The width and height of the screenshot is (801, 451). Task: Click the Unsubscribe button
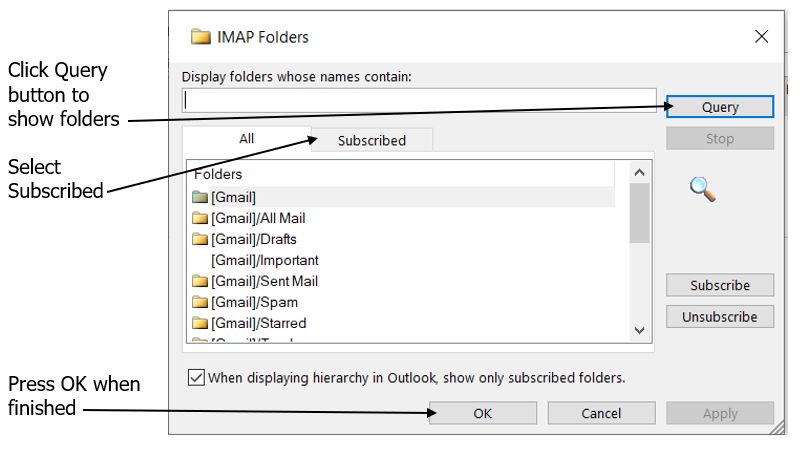click(720, 317)
